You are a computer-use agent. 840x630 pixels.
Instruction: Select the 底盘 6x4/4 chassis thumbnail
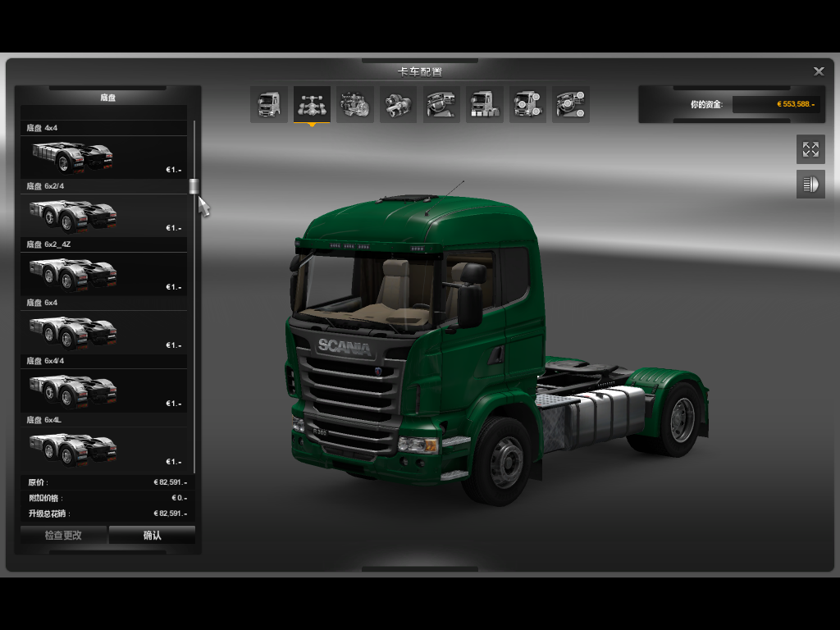point(104,390)
